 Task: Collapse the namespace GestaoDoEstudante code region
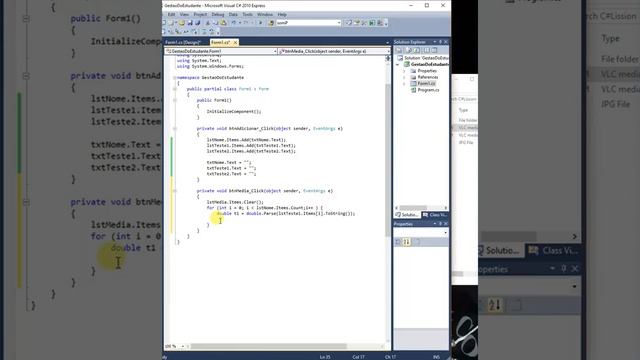click(174, 78)
